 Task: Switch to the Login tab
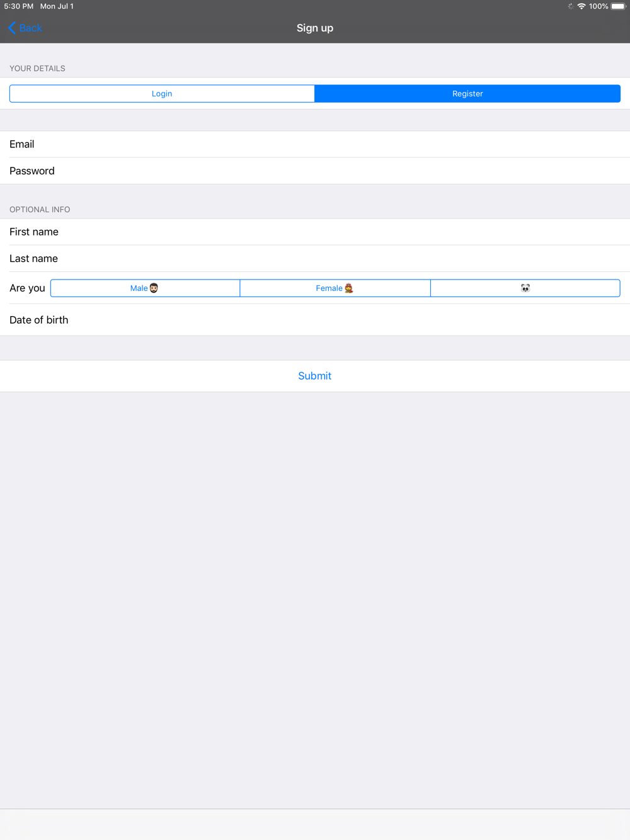[x=162, y=93]
